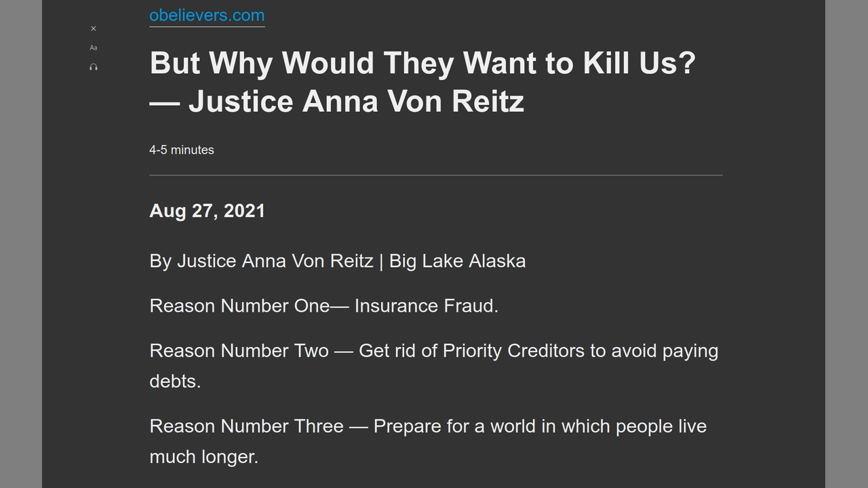Open the obelievers.com source link
The height and width of the screenshot is (488, 868).
click(x=207, y=16)
